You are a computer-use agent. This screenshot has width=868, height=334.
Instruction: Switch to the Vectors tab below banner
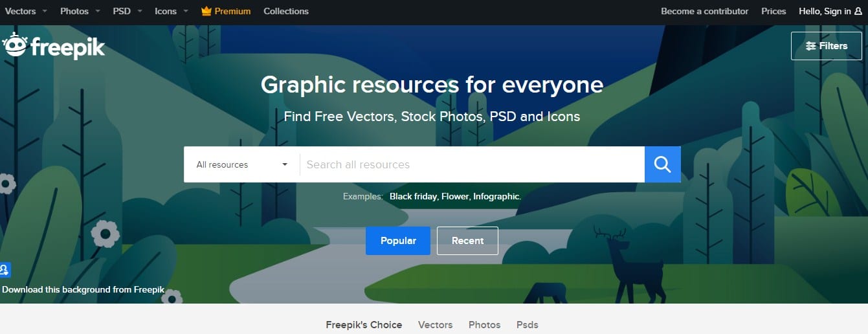point(435,325)
